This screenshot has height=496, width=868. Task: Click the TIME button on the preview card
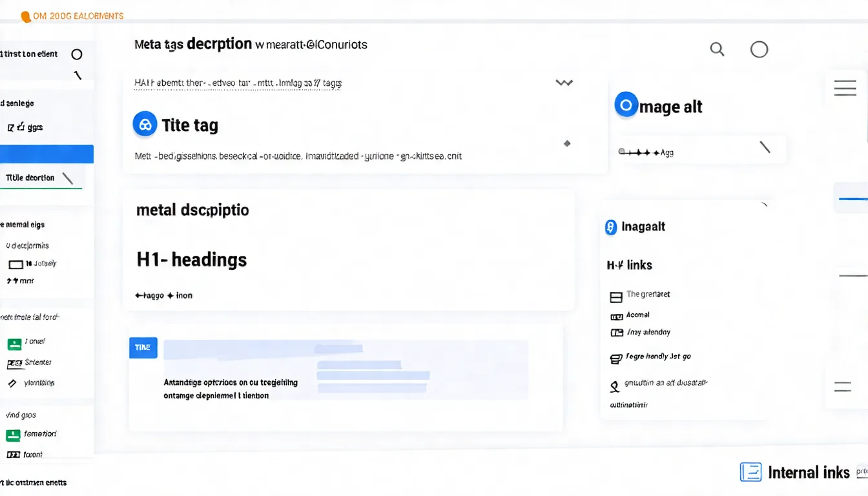(x=143, y=347)
